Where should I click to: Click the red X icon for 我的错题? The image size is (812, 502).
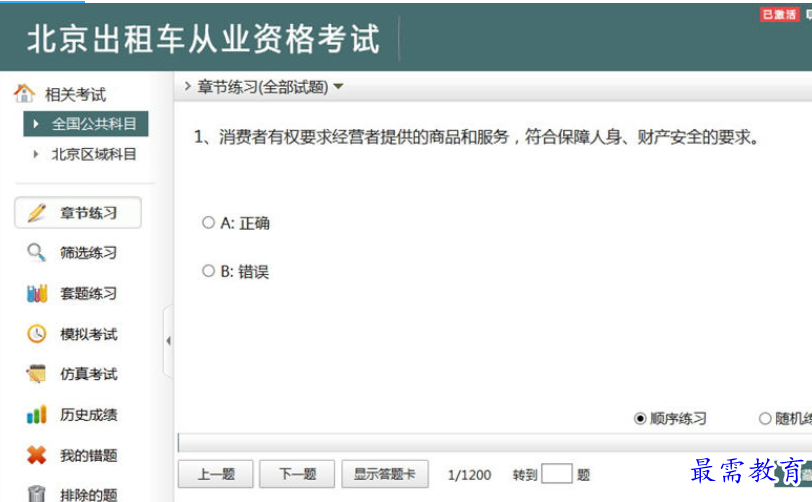point(36,455)
